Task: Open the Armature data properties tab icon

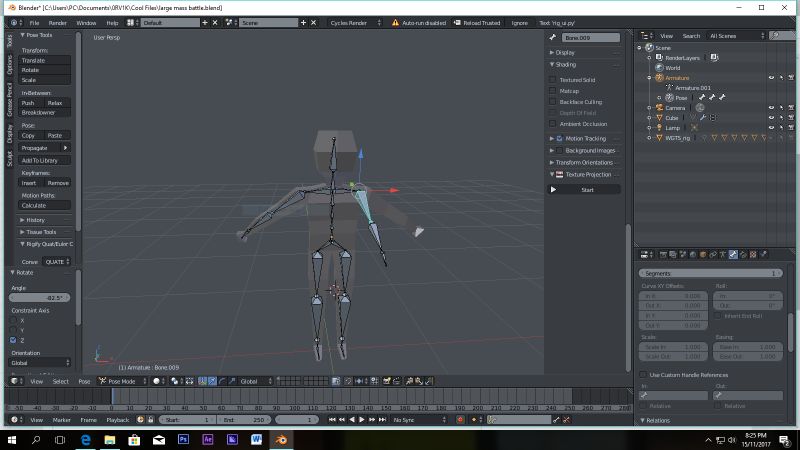Action: [x=723, y=254]
